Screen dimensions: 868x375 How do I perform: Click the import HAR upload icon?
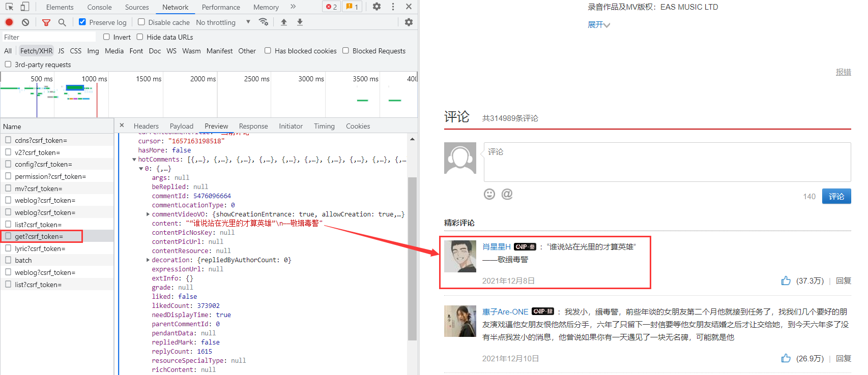[x=284, y=22]
